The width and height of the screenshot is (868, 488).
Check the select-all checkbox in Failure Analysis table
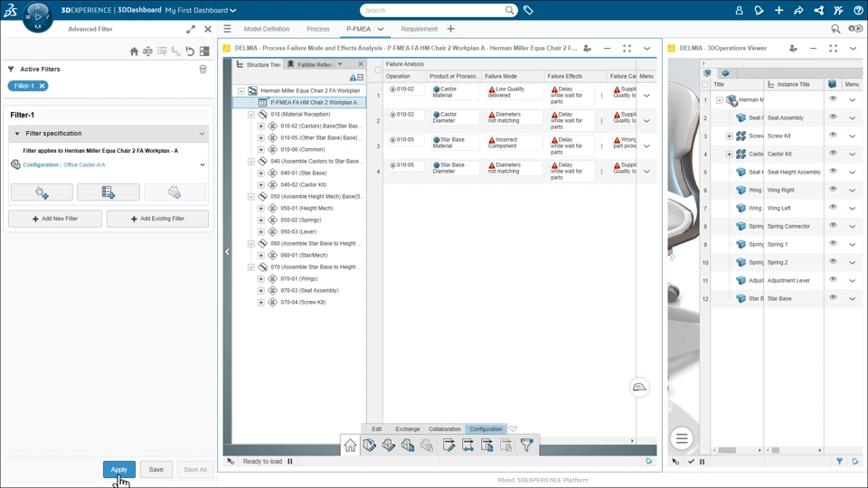coord(378,70)
